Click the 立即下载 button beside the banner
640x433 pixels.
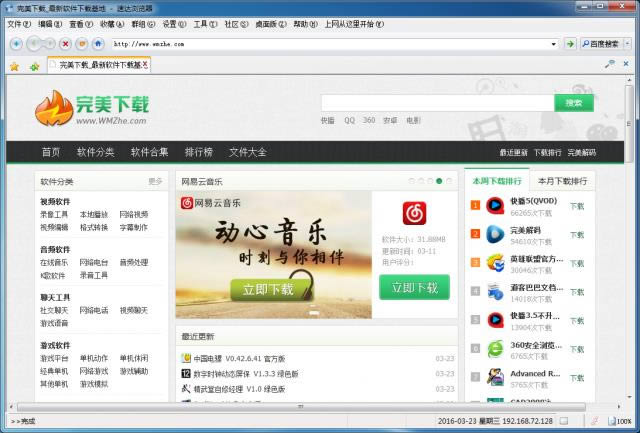pos(414,287)
